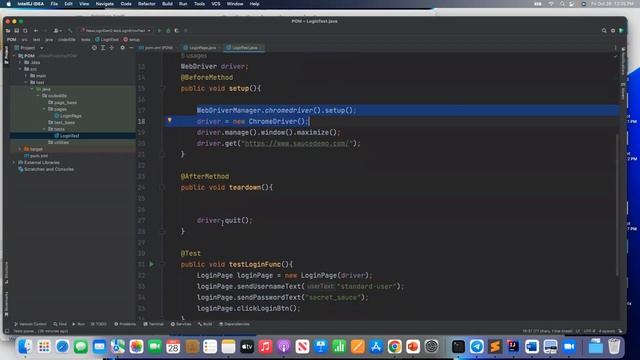
Task: Switch to the LoginPage.java editor tab
Action: 200,48
